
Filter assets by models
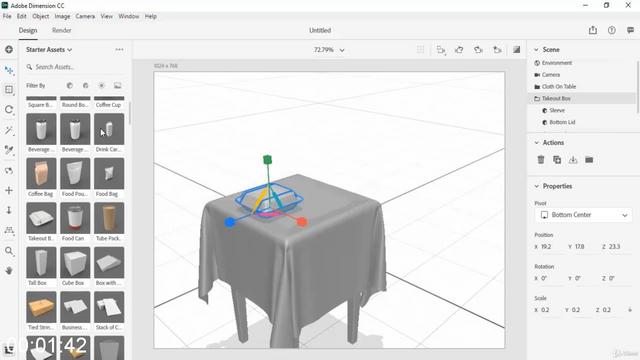point(70,85)
